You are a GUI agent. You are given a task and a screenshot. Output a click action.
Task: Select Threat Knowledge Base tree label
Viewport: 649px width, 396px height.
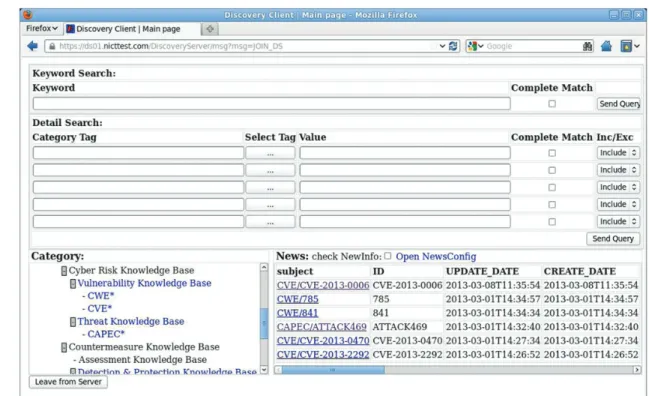coord(131,322)
